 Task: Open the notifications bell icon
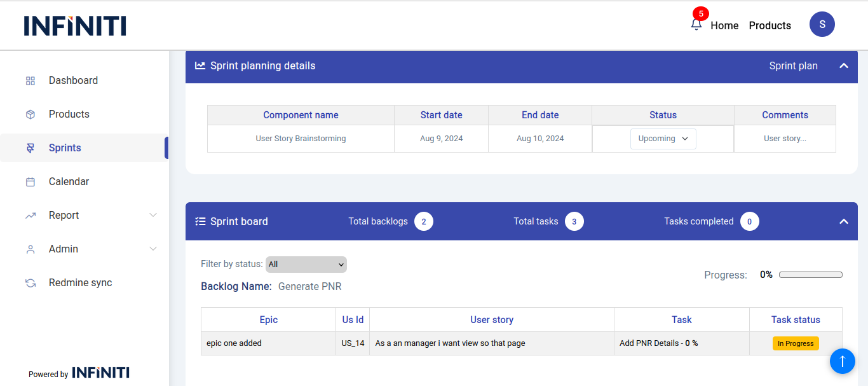pyautogui.click(x=696, y=25)
